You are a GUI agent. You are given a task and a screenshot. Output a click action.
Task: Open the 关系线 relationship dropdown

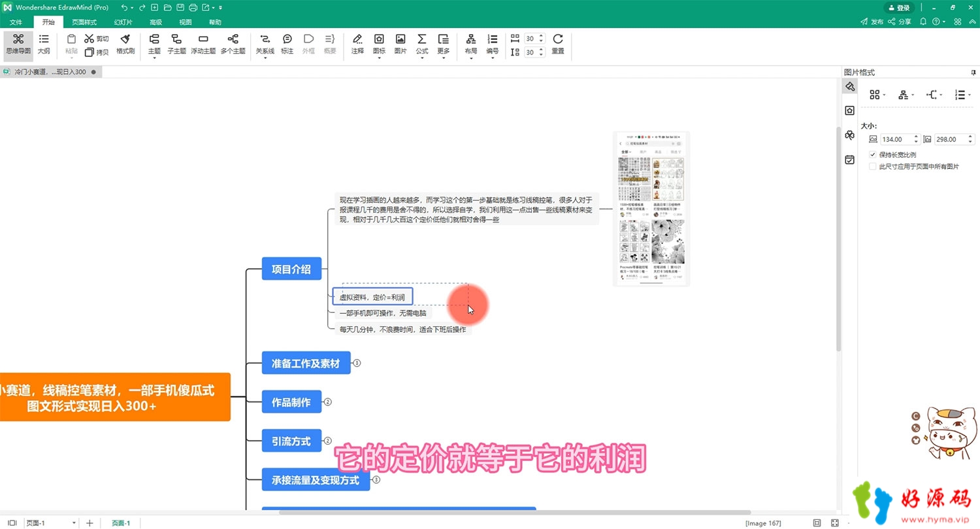[265, 58]
